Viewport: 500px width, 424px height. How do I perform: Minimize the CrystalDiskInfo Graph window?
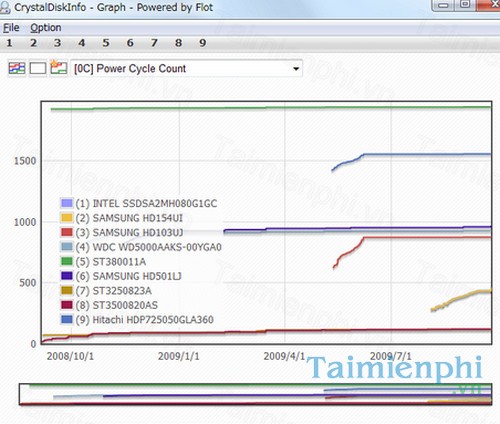[443, 5]
